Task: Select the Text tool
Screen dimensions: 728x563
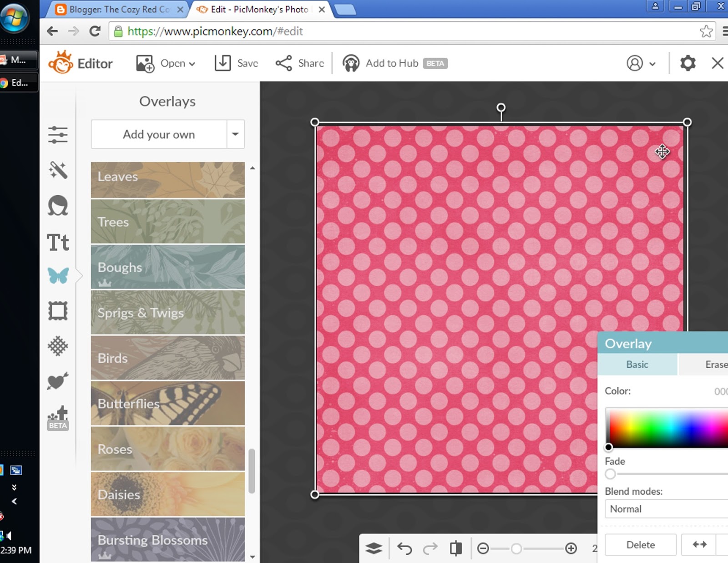Action: click(x=58, y=243)
